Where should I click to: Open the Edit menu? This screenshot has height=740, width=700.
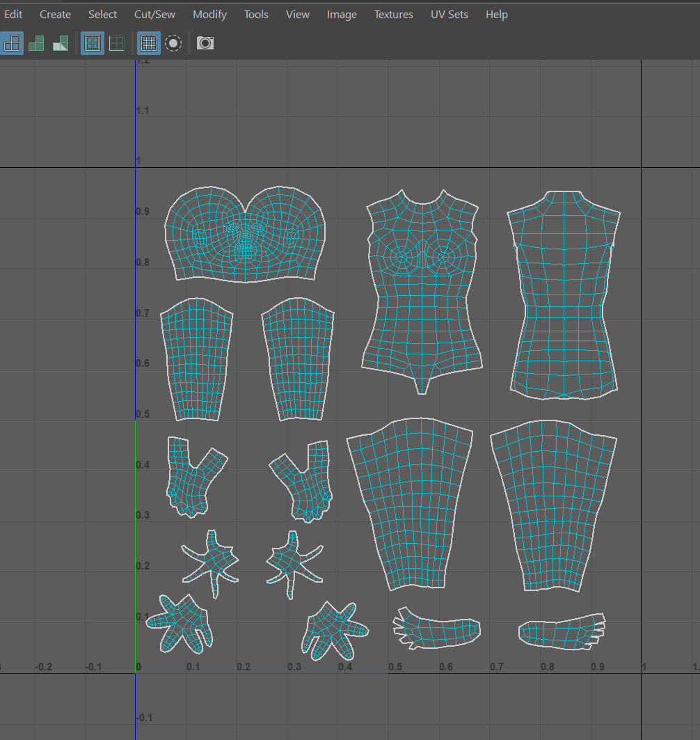pyautogui.click(x=14, y=14)
